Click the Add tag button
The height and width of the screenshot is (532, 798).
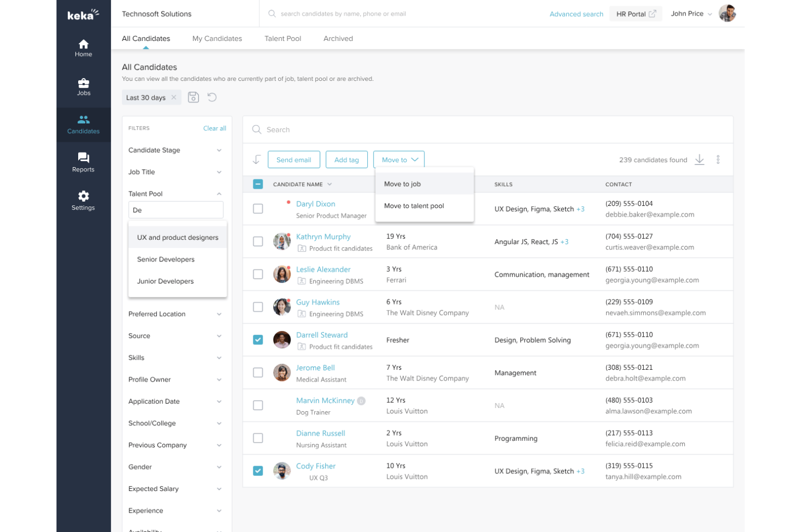[x=347, y=160]
